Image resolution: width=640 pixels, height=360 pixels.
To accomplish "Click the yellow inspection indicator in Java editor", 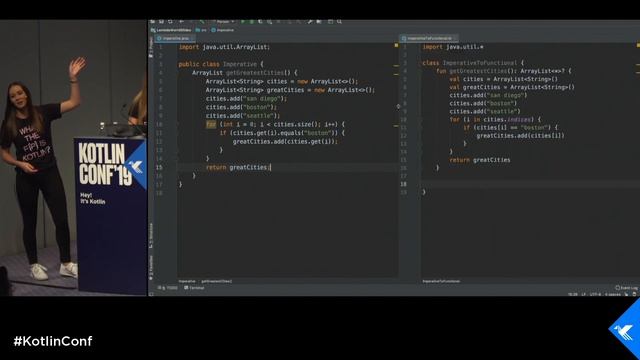I will coord(396,46).
